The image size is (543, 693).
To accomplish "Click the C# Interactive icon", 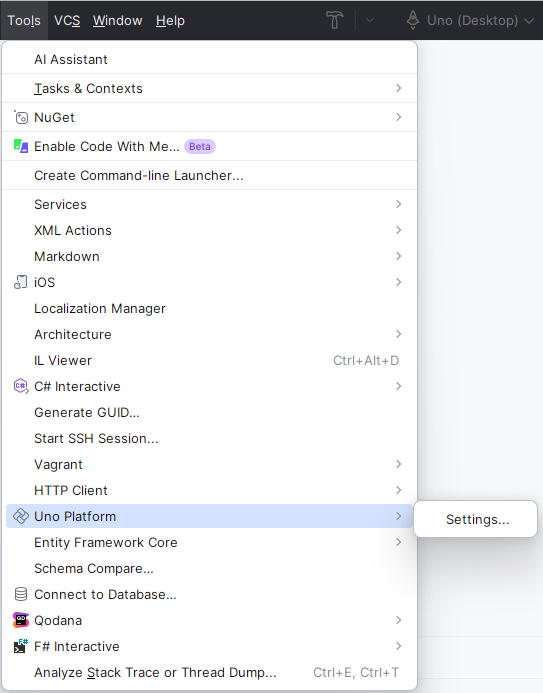I will [x=21, y=387].
